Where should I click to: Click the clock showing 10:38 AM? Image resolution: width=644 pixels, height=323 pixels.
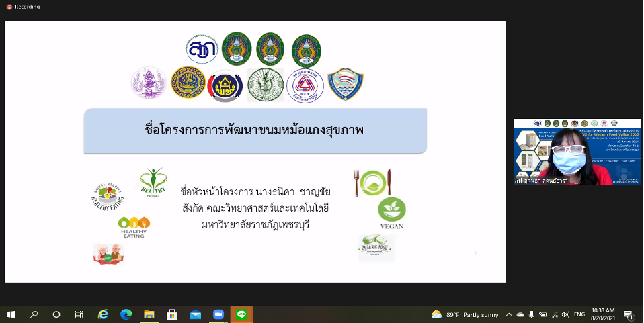click(603, 314)
